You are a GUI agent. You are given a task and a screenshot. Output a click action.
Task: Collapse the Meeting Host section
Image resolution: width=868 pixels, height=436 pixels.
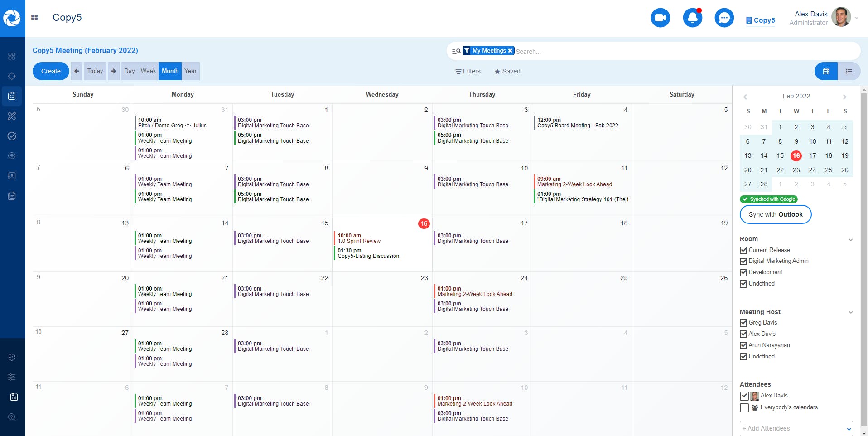[850, 312]
